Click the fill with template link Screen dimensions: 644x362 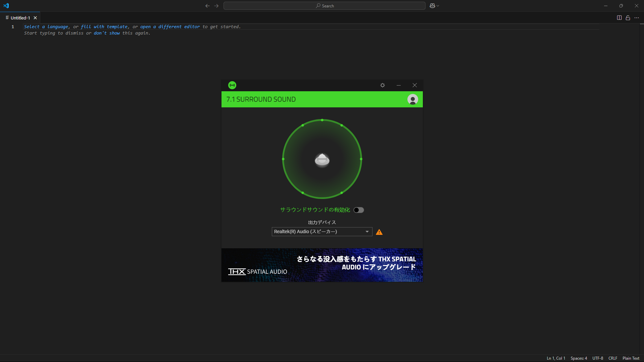(105, 27)
